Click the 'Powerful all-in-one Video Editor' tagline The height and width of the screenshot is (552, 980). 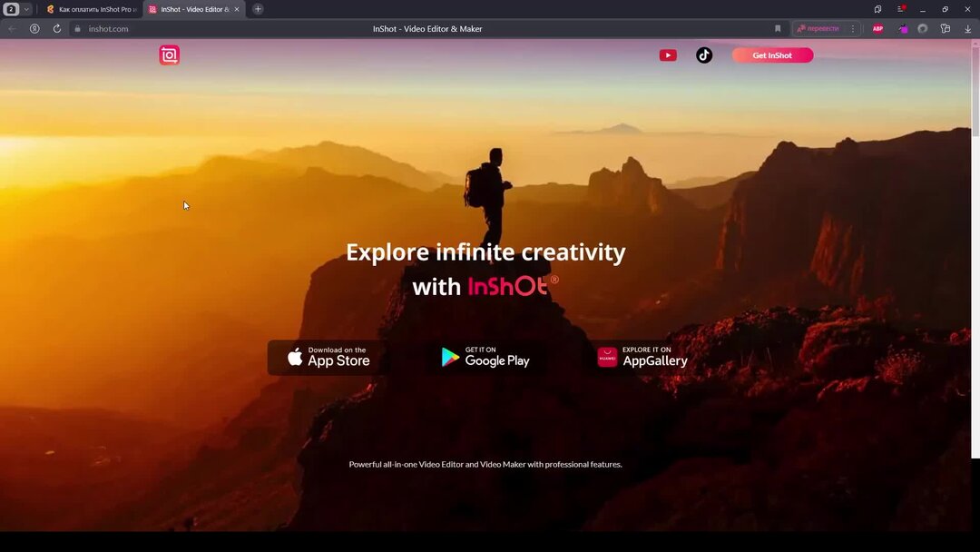tap(485, 464)
